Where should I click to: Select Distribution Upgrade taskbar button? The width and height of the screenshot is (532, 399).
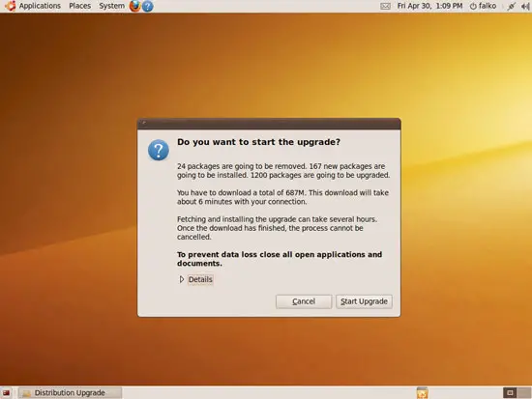[x=71, y=393]
